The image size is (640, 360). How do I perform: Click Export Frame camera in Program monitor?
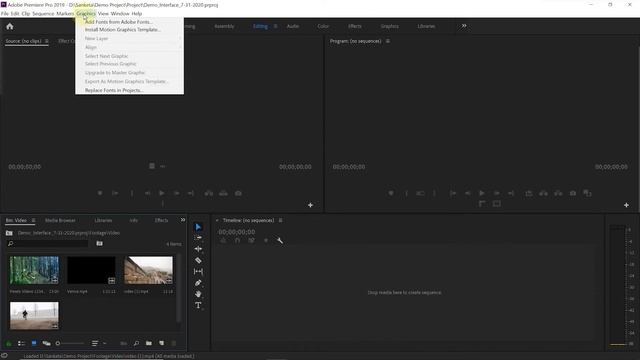[x=573, y=193]
